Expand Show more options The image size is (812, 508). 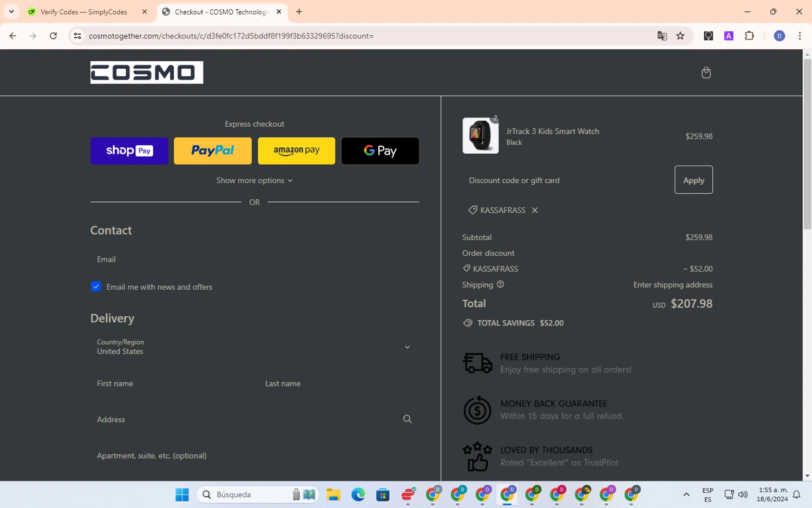click(x=254, y=180)
